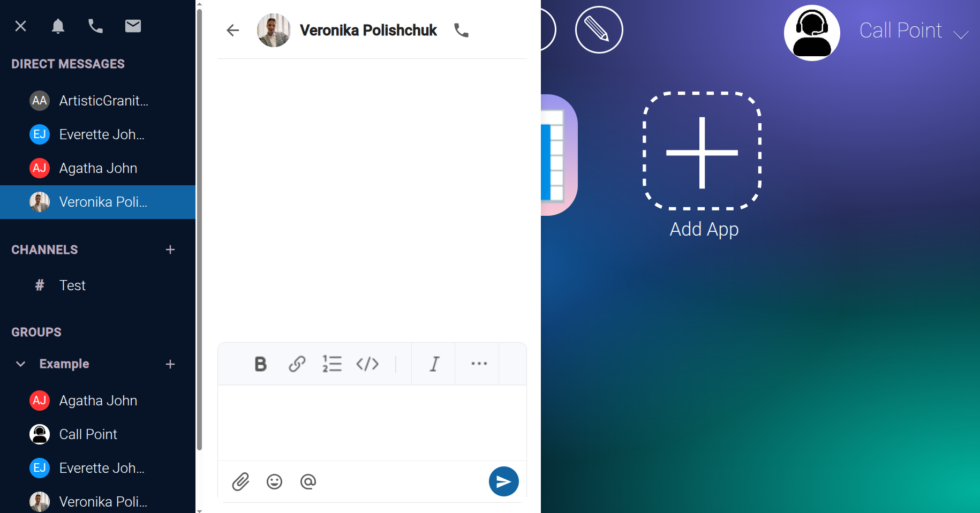The height and width of the screenshot is (513, 980).
Task: Open the mail envelope icon
Action: click(133, 26)
